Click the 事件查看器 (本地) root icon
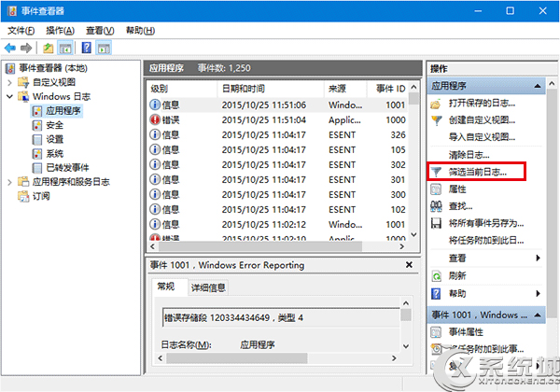The height and width of the screenshot is (392, 560). (10, 68)
